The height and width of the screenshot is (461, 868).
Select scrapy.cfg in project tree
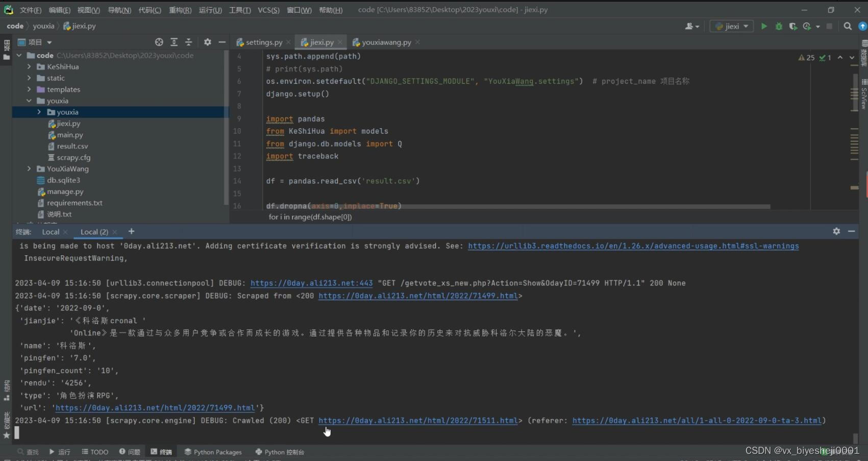(x=73, y=158)
